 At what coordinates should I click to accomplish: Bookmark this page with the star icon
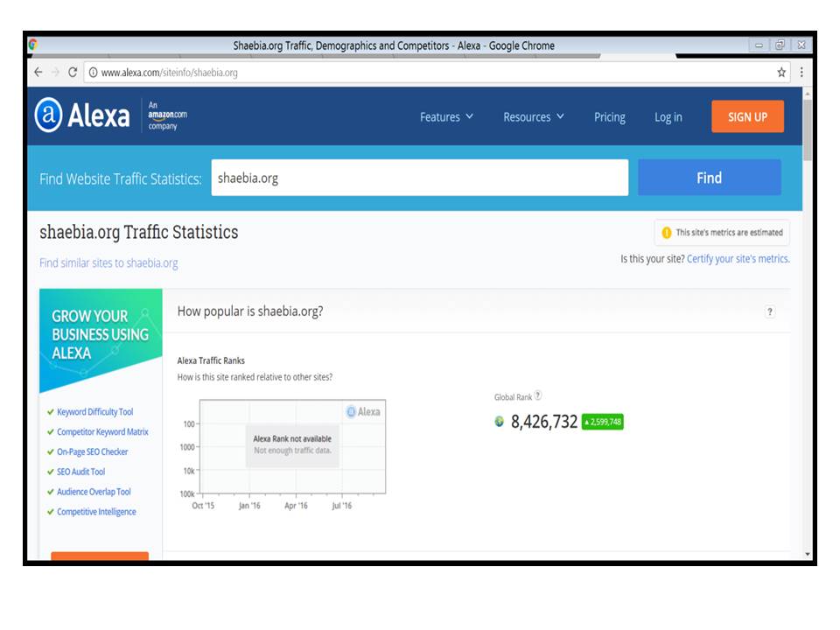tap(781, 73)
